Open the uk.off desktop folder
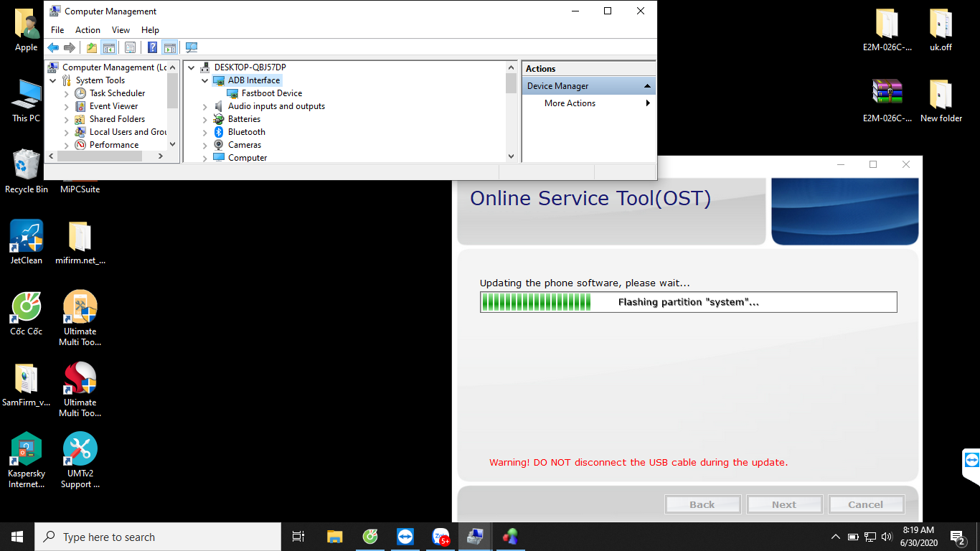Screen dimensions: 980x551 941,30
